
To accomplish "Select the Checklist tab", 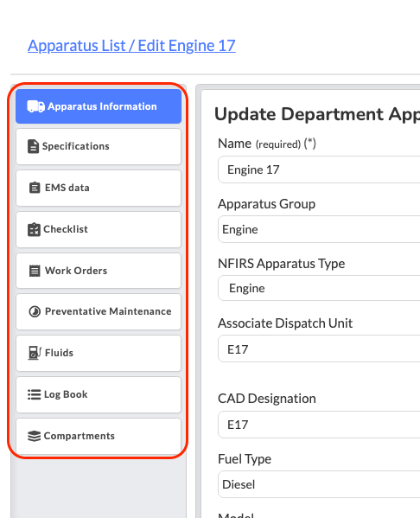I will point(99,229).
